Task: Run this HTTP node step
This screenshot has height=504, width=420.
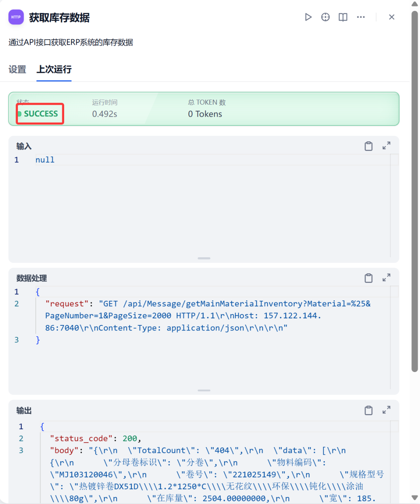Action: pos(308,17)
